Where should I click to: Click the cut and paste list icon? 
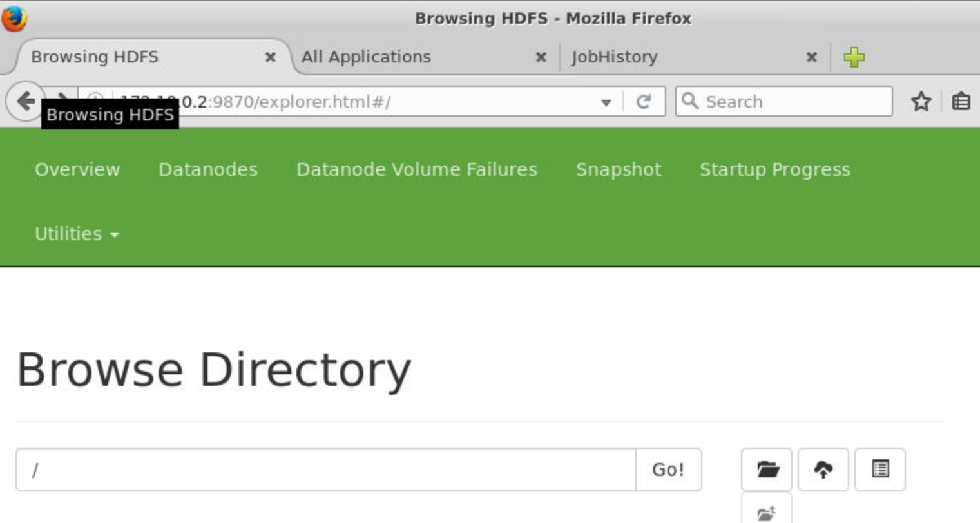(880, 470)
